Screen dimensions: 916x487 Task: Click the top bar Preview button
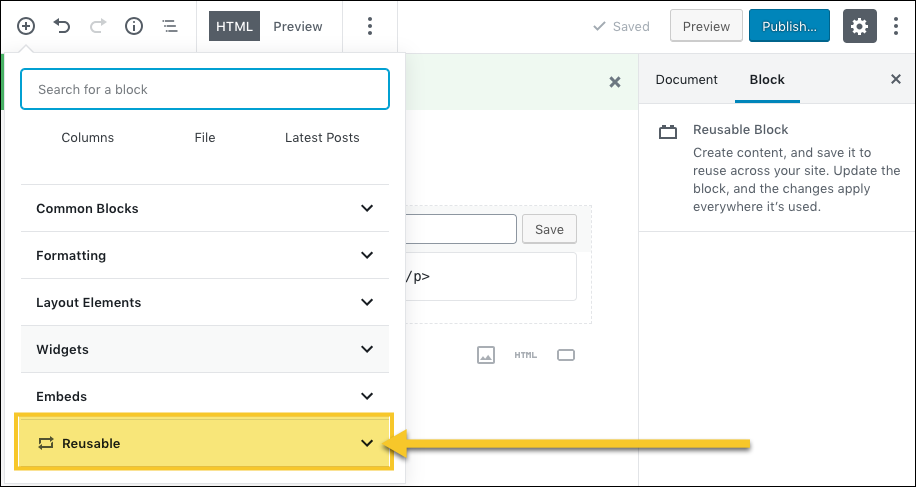click(706, 26)
